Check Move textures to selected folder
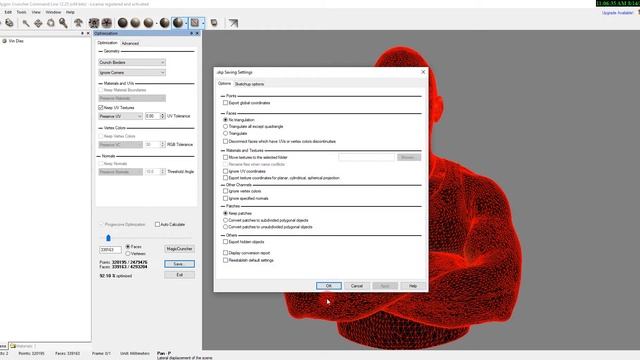 225,157
